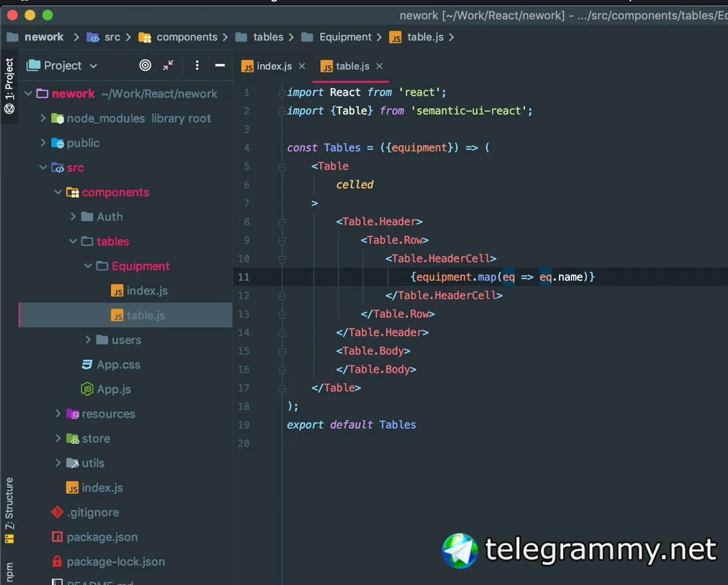
Task: Fold the import block at line 1
Action: coord(282,92)
